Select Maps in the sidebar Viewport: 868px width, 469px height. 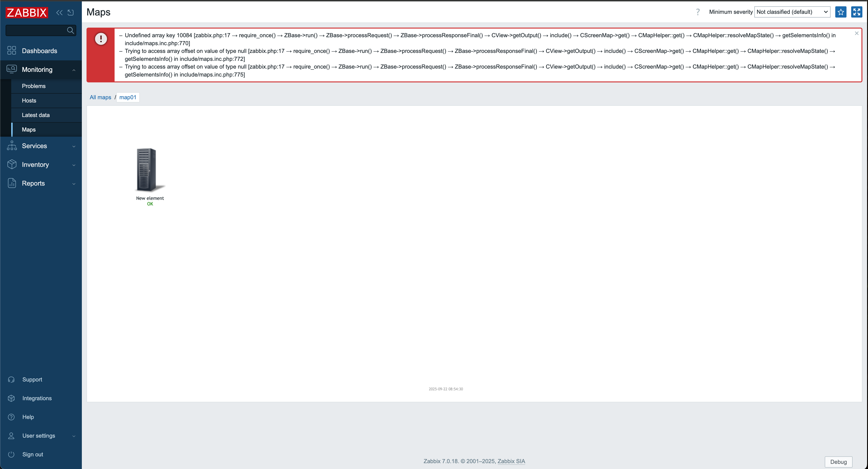coord(29,129)
